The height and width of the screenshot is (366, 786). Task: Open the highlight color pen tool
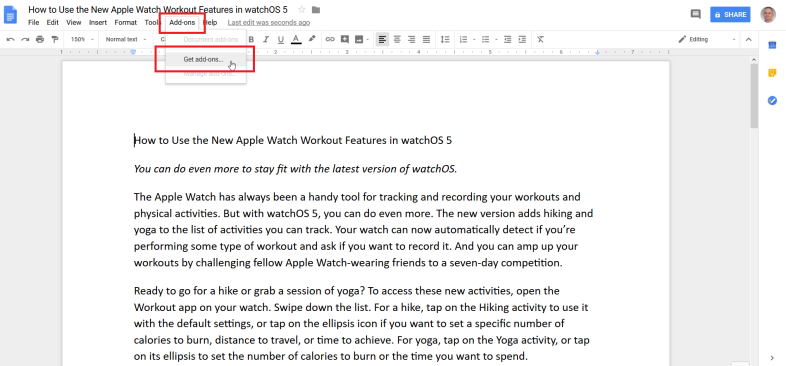[x=312, y=39]
